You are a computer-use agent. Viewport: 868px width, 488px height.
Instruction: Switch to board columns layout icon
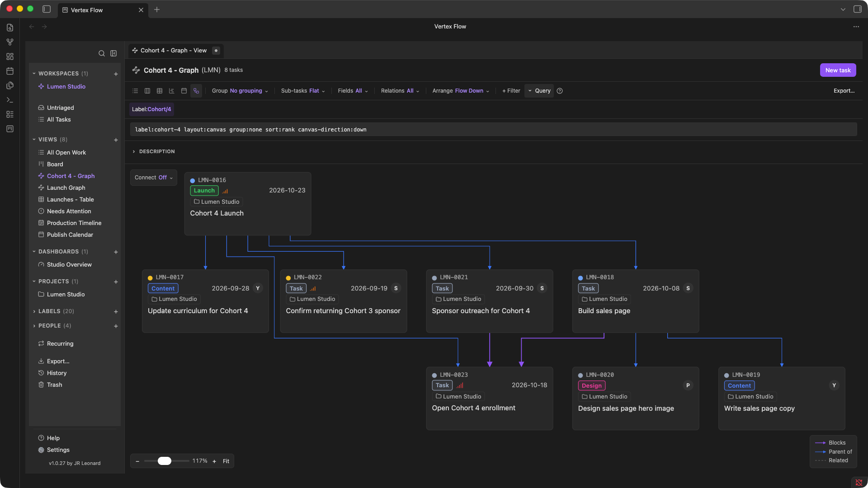click(147, 91)
